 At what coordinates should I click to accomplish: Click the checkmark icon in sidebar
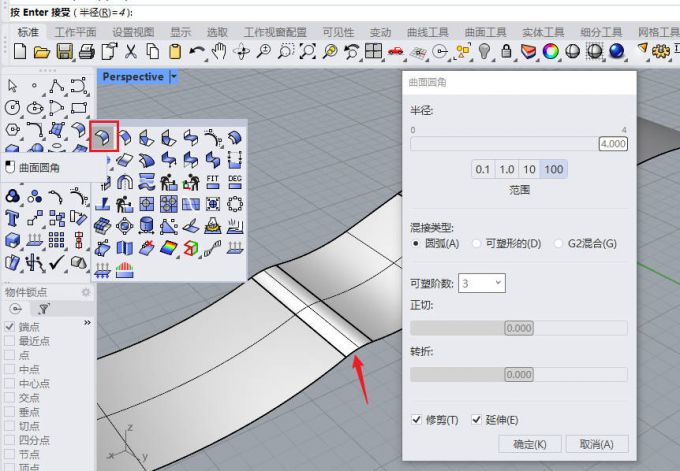[57, 262]
